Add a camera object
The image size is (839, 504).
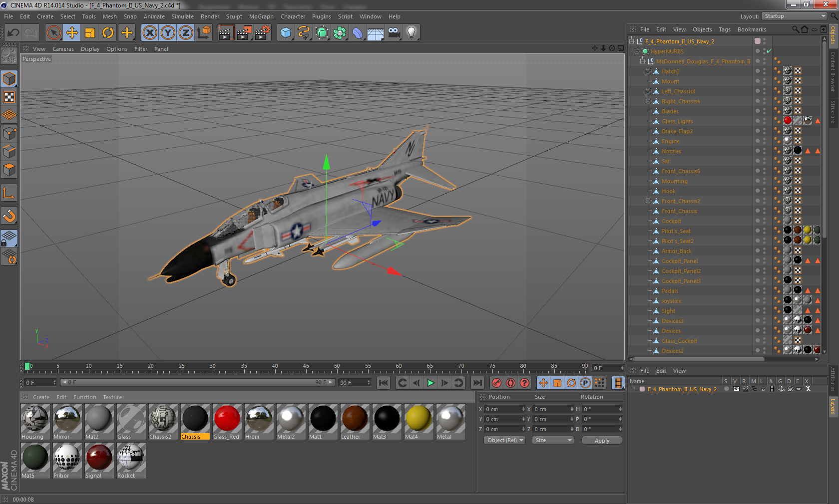[x=394, y=33]
